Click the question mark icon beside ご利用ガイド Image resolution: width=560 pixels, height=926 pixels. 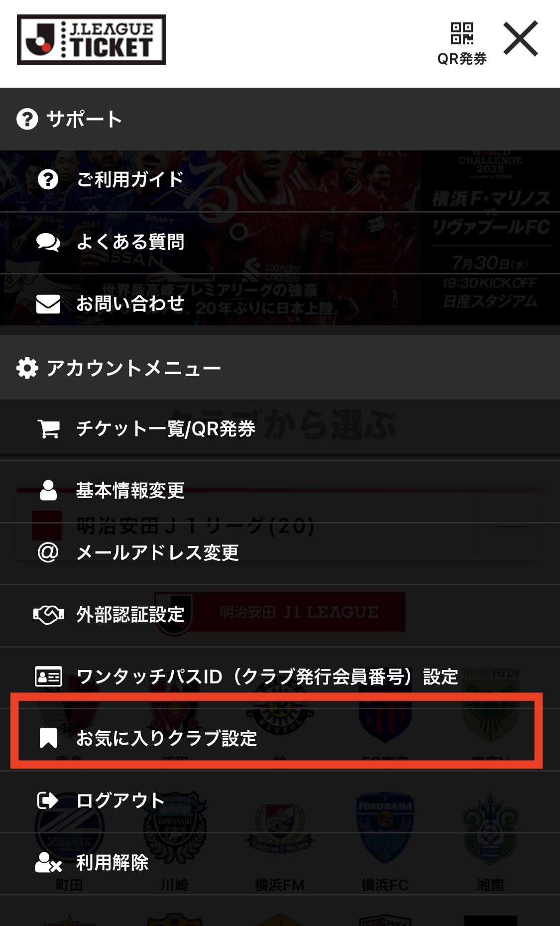(x=48, y=179)
